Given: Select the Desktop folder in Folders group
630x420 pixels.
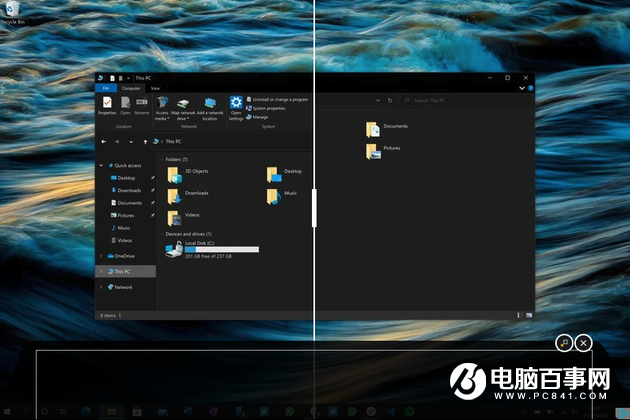Looking at the screenshot, I should click(x=284, y=174).
